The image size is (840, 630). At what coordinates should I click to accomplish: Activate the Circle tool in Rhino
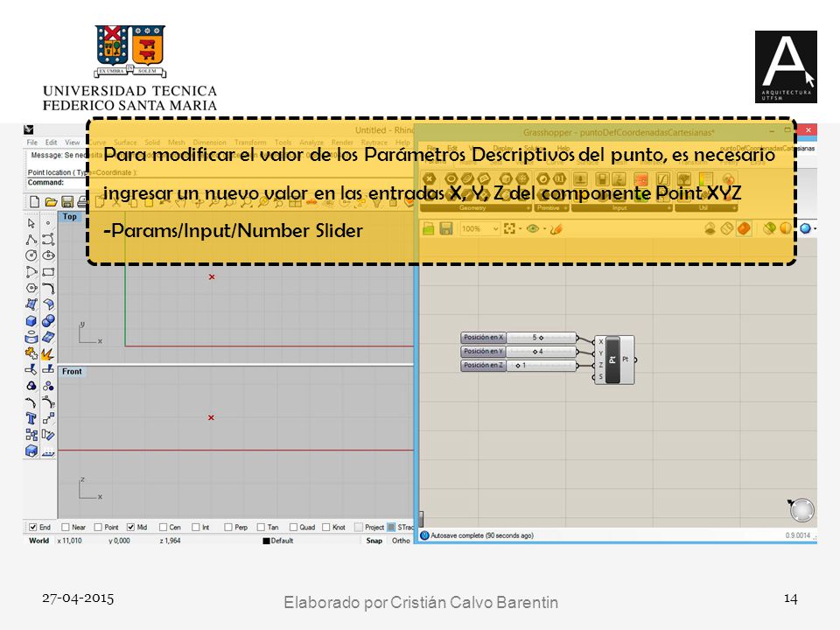[31, 255]
